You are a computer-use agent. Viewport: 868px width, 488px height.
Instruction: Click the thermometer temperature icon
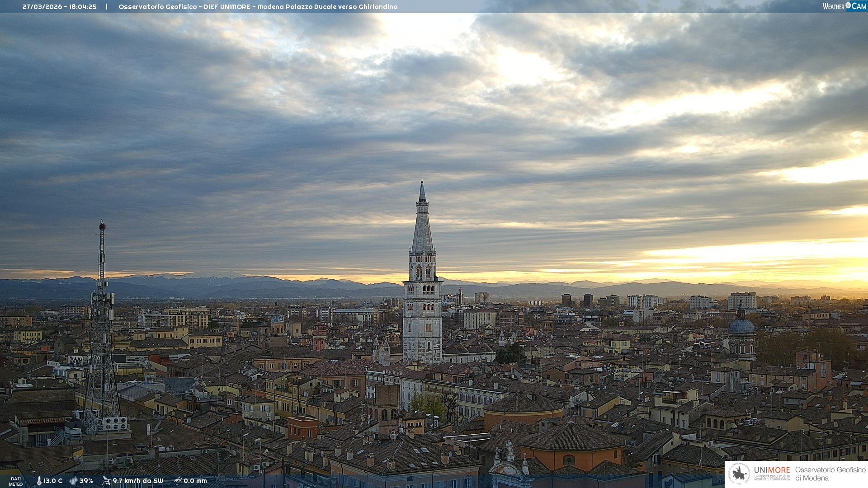[x=39, y=481]
